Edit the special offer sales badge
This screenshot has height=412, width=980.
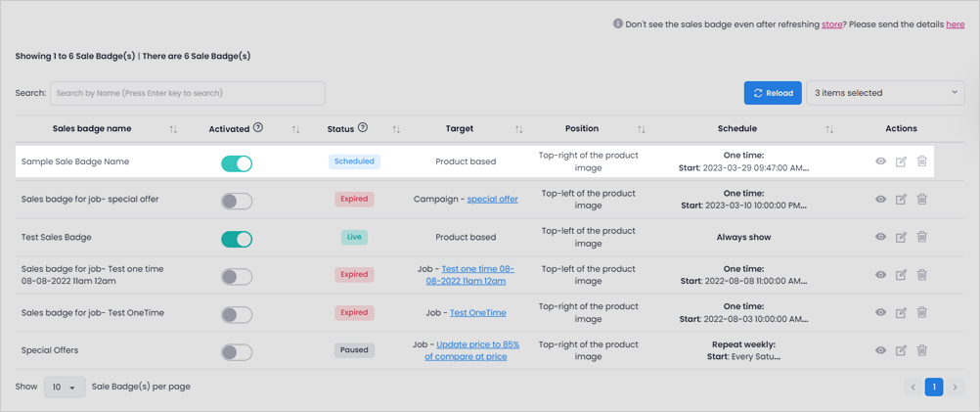(x=901, y=200)
